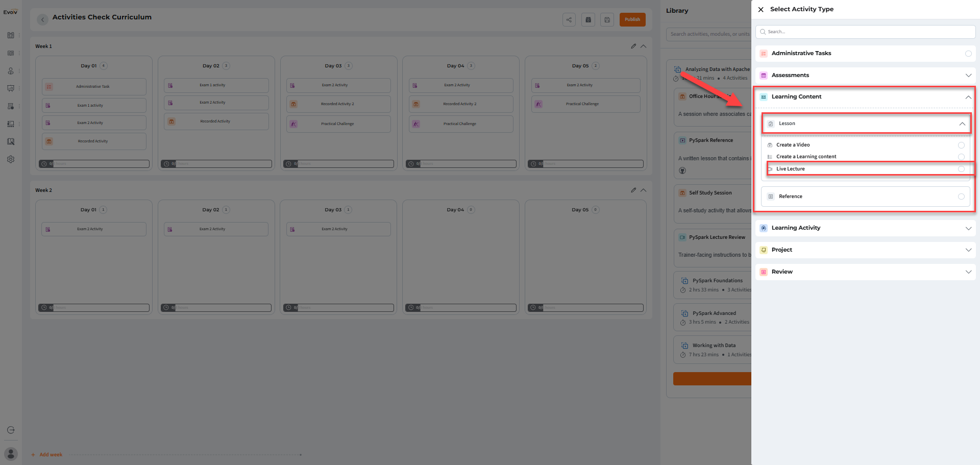Image resolution: width=980 pixels, height=465 pixels.
Task: Click the Self Study Session library card
Action: click(713, 204)
